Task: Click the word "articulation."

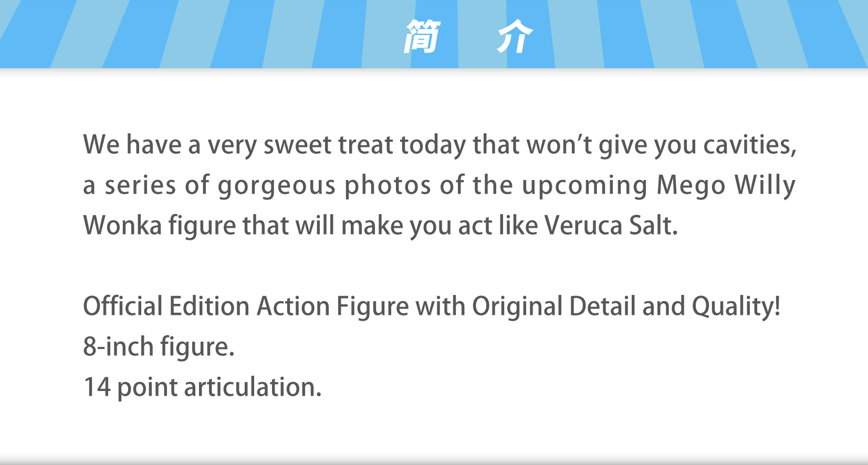Action: tap(253, 387)
